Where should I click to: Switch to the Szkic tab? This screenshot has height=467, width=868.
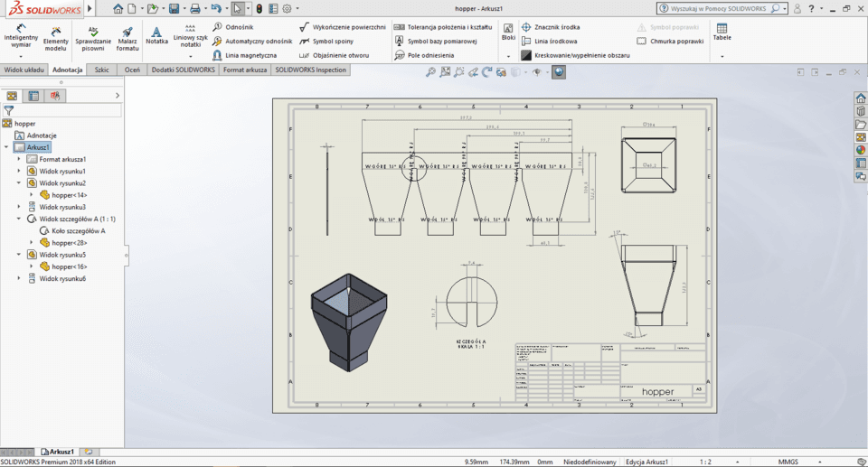(101, 70)
